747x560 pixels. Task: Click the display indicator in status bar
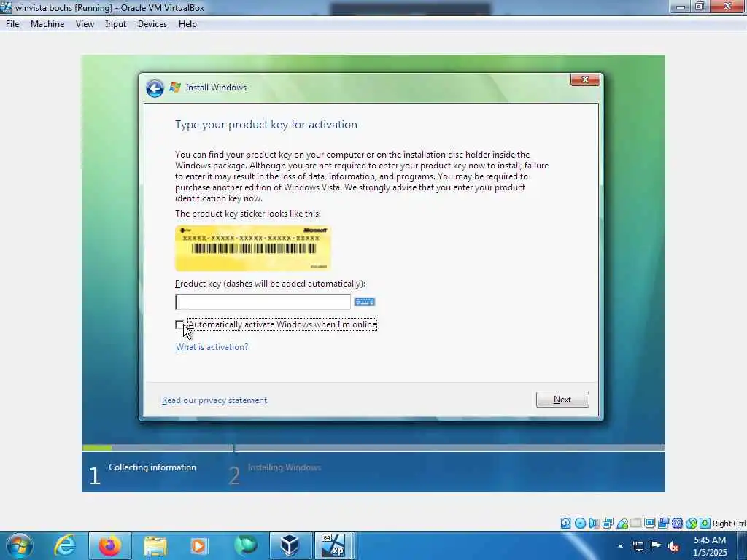649,524
